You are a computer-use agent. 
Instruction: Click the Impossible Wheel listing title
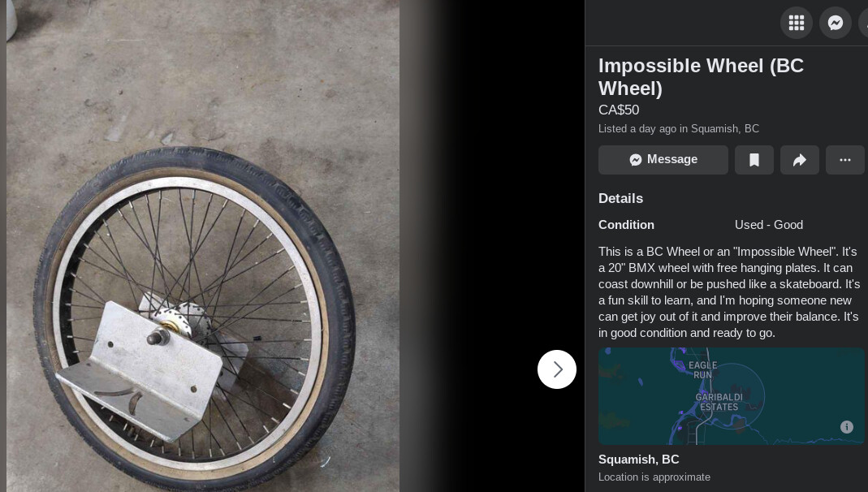click(701, 77)
